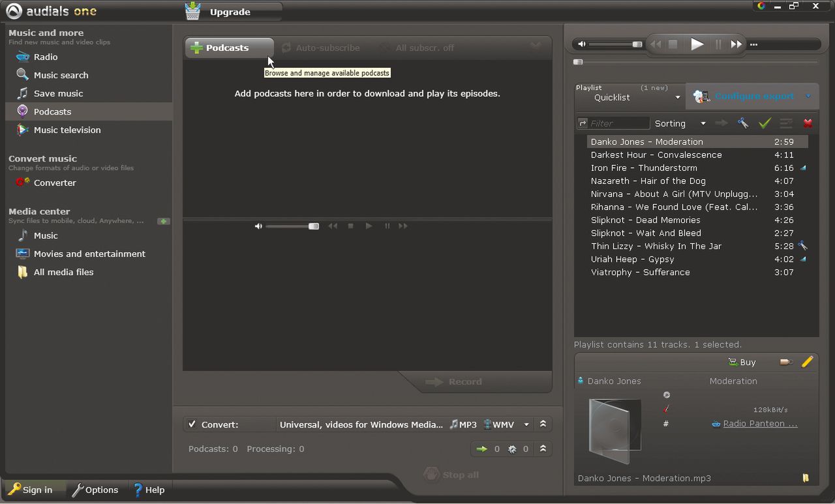Click the main player Play button

[697, 44]
